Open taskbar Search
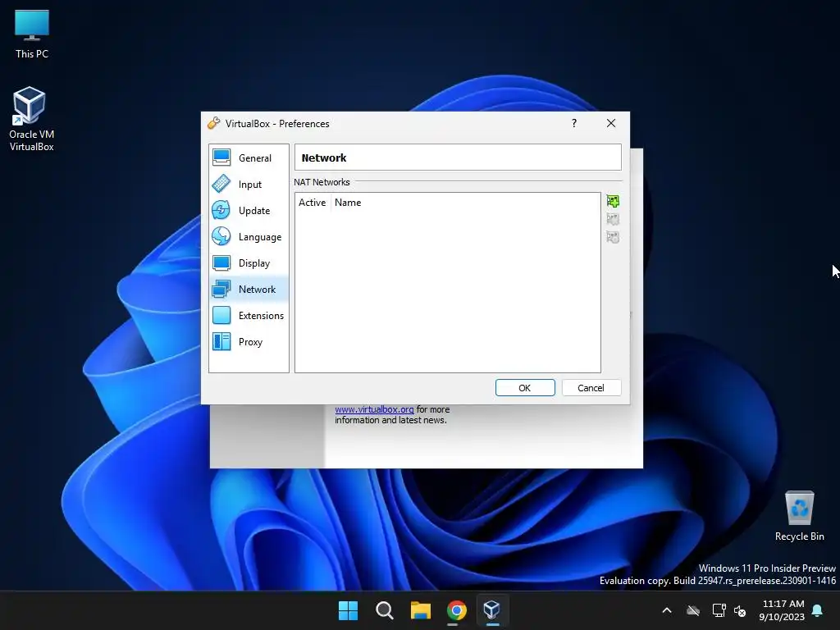Image resolution: width=840 pixels, height=630 pixels. pyautogui.click(x=385, y=610)
